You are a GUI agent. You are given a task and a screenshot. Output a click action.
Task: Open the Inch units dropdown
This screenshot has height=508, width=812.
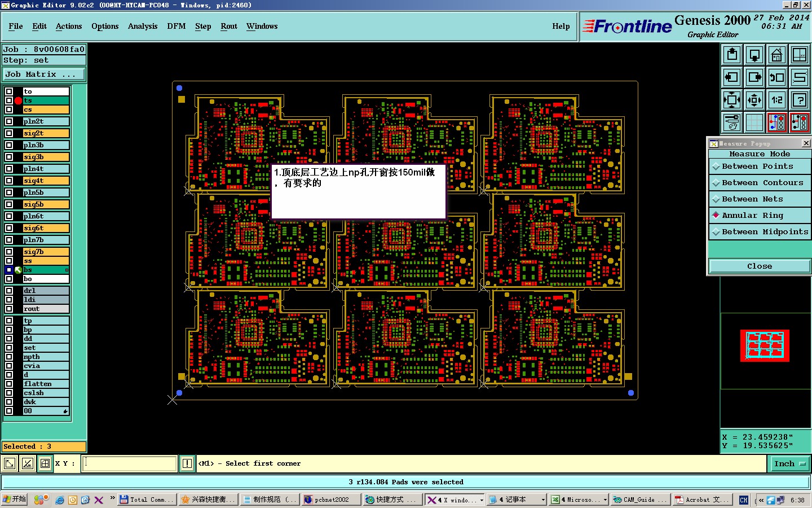pos(789,464)
